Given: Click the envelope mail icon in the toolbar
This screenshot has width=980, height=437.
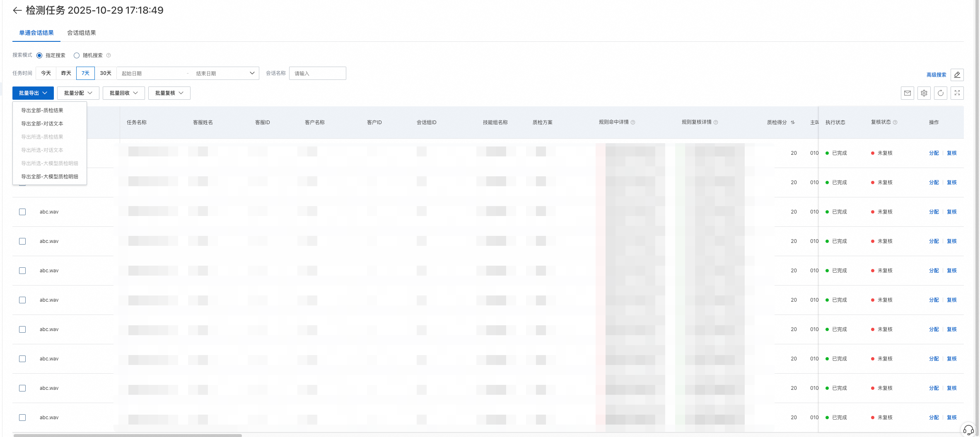Looking at the screenshot, I should tap(907, 93).
